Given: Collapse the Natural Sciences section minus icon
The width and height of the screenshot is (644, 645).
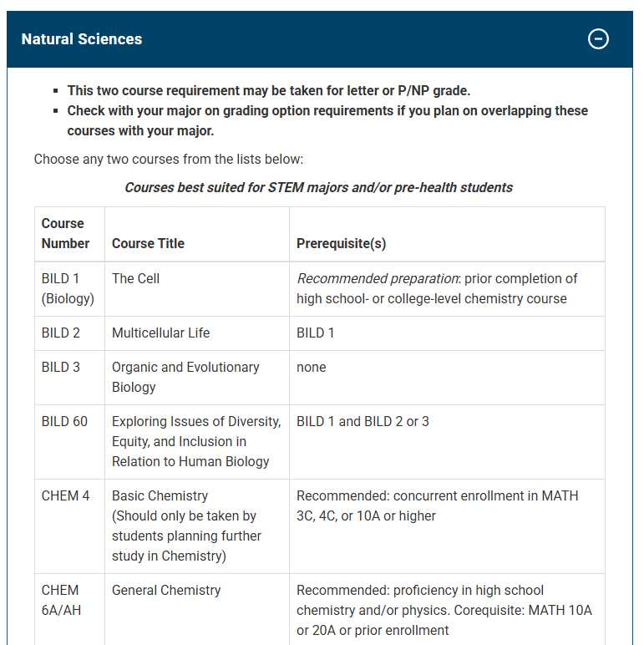Looking at the screenshot, I should [598, 39].
